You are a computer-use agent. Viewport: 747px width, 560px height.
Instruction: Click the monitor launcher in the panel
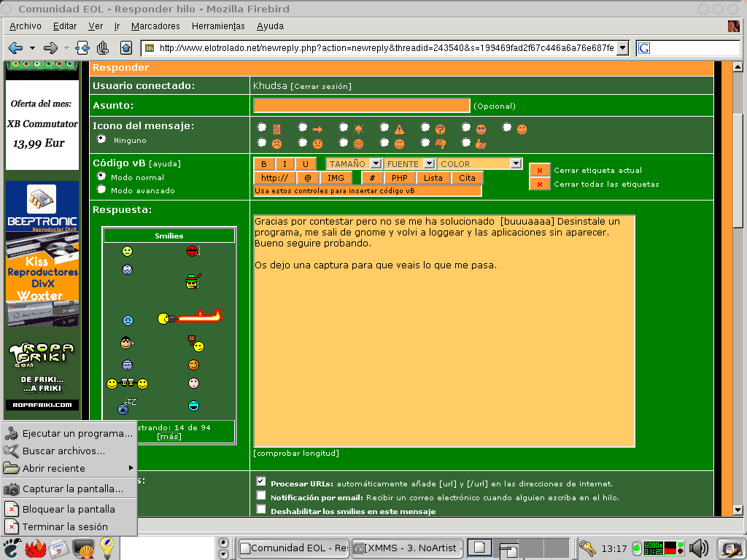(x=83, y=548)
